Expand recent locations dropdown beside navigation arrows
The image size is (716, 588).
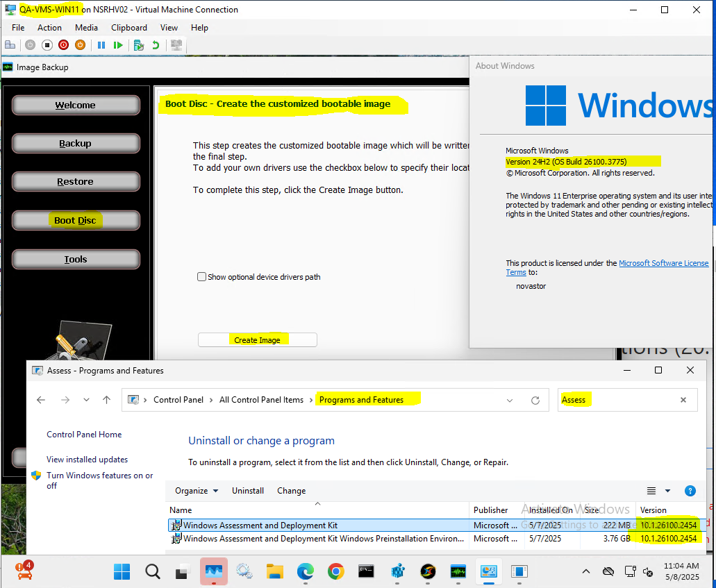(86, 400)
